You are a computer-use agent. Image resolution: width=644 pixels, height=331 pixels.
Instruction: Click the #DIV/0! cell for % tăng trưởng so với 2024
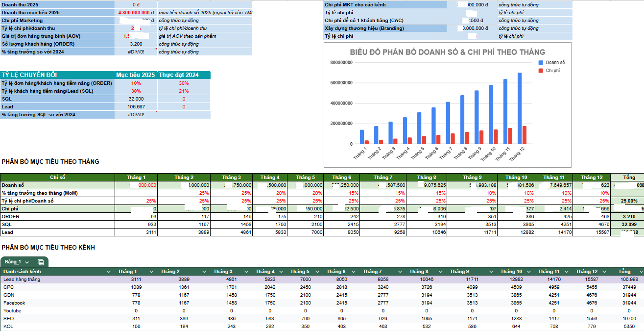click(137, 51)
